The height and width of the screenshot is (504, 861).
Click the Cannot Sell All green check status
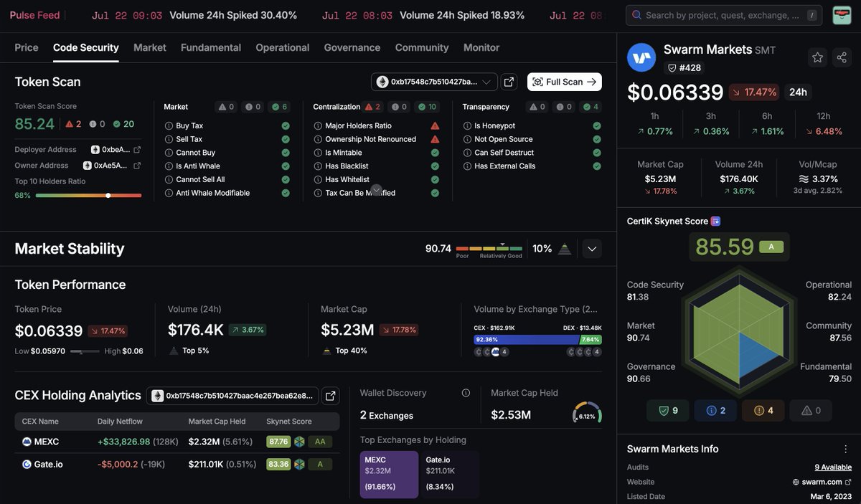click(286, 180)
